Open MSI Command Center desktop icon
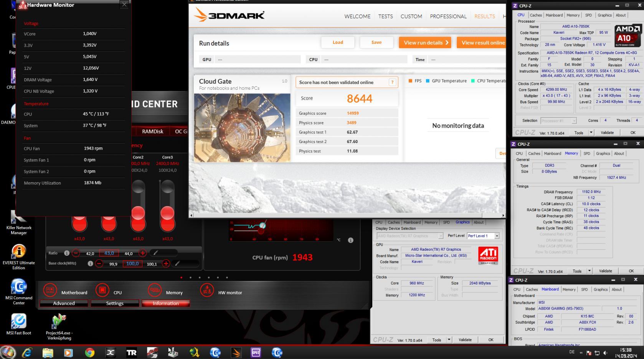The width and height of the screenshot is (644, 359). point(18,292)
